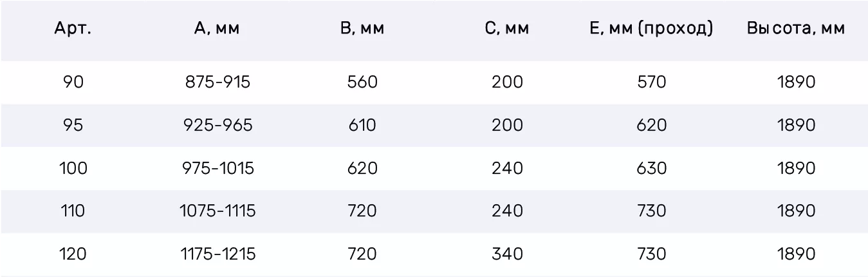Click the 570 passage width cell
868x277 pixels.
tap(651, 82)
